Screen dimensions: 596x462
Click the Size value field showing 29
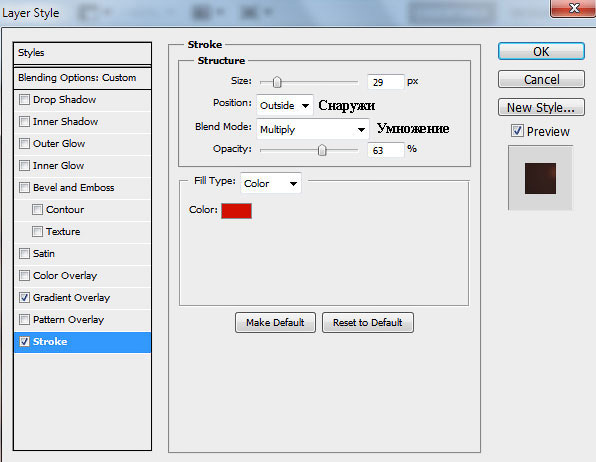pyautogui.click(x=385, y=82)
